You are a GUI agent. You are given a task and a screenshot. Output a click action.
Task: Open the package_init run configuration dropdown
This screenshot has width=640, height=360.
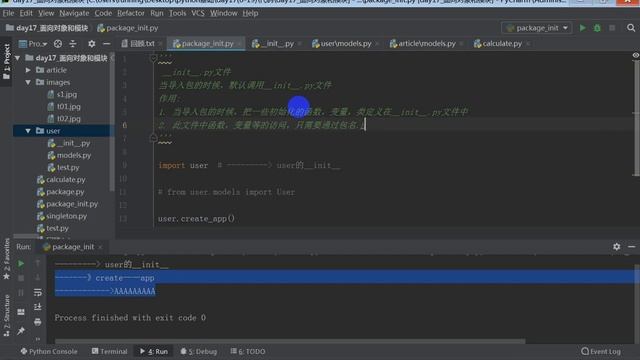click(537, 28)
